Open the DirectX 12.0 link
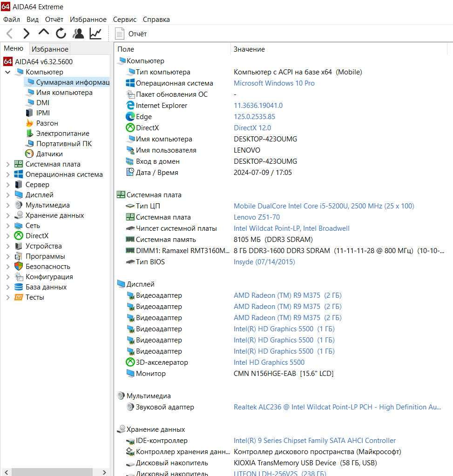 coord(252,128)
